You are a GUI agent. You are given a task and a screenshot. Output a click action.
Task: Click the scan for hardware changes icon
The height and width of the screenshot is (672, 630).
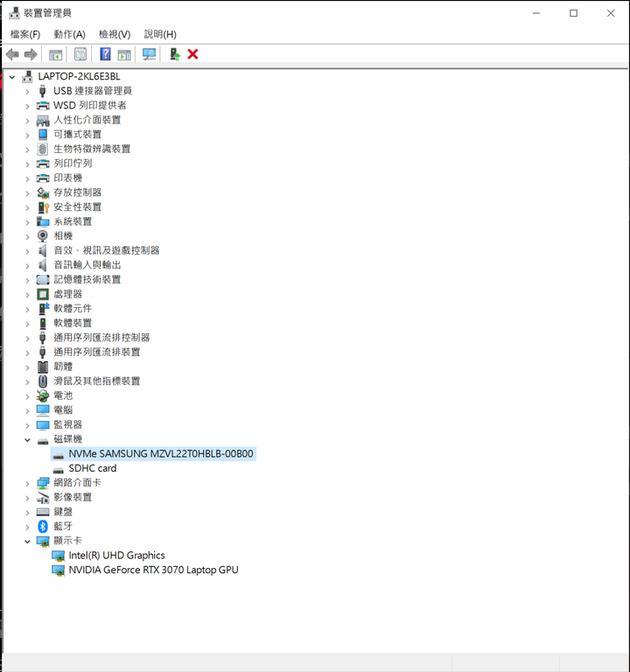point(149,54)
